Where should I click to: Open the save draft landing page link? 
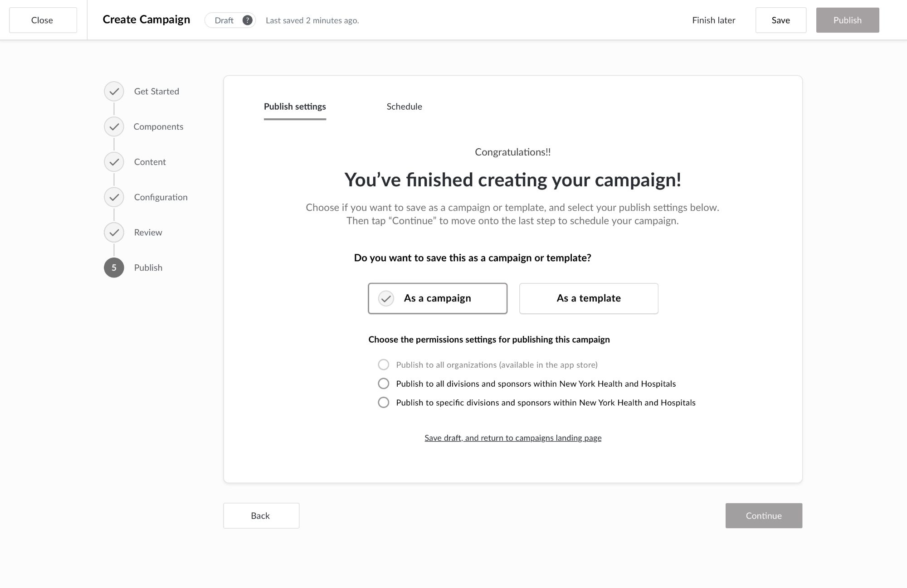(x=512, y=437)
